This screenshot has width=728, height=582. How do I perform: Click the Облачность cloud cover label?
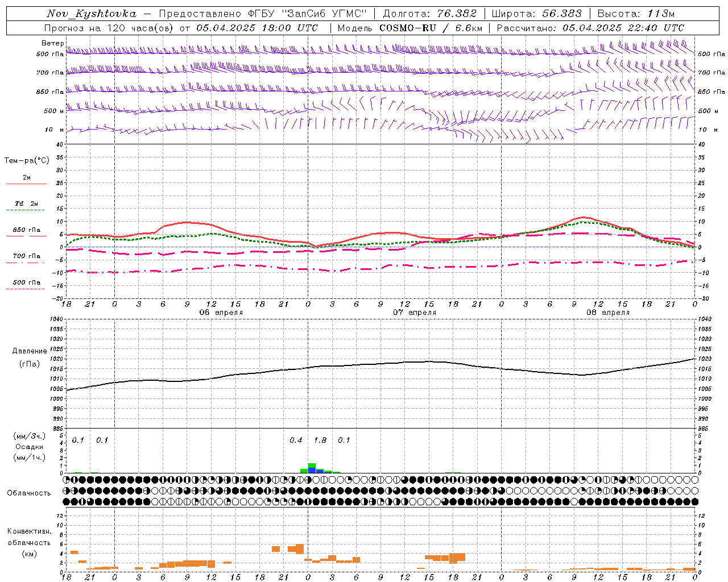[29, 493]
